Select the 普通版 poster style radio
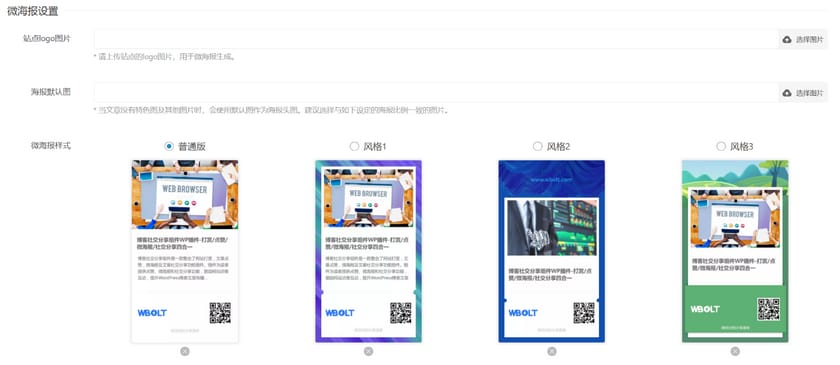 pyautogui.click(x=169, y=146)
